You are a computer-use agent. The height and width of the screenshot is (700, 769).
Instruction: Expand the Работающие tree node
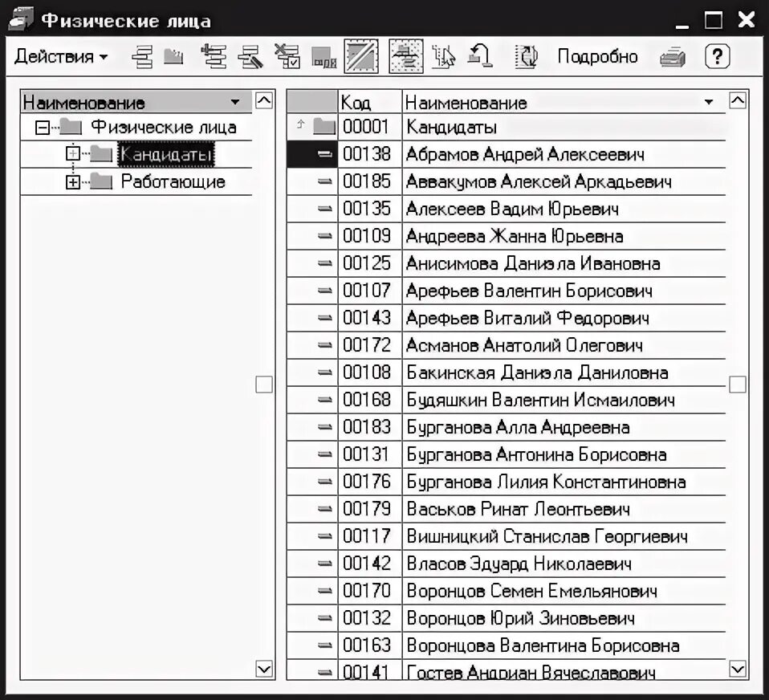point(72,182)
